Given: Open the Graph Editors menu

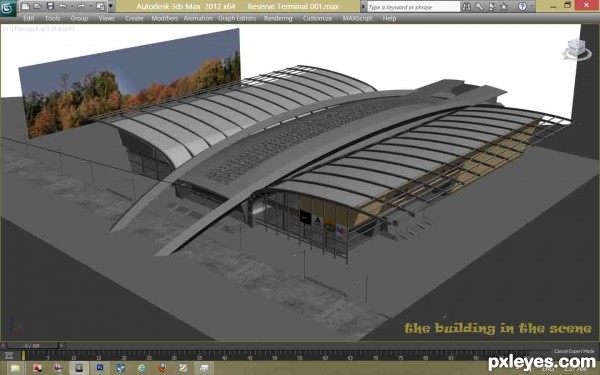Looking at the screenshot, I should (237, 18).
